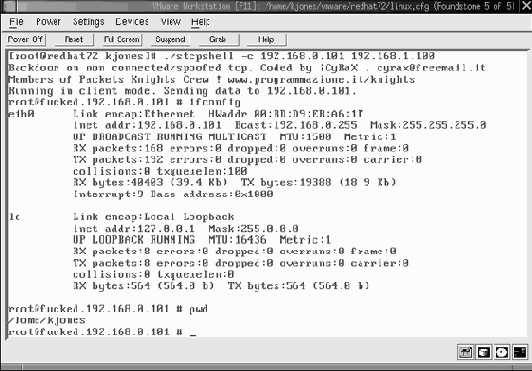This screenshot has height=371, width=532.
Task: Click the CD-ROM disc device status icon
Action: [x=501, y=352]
